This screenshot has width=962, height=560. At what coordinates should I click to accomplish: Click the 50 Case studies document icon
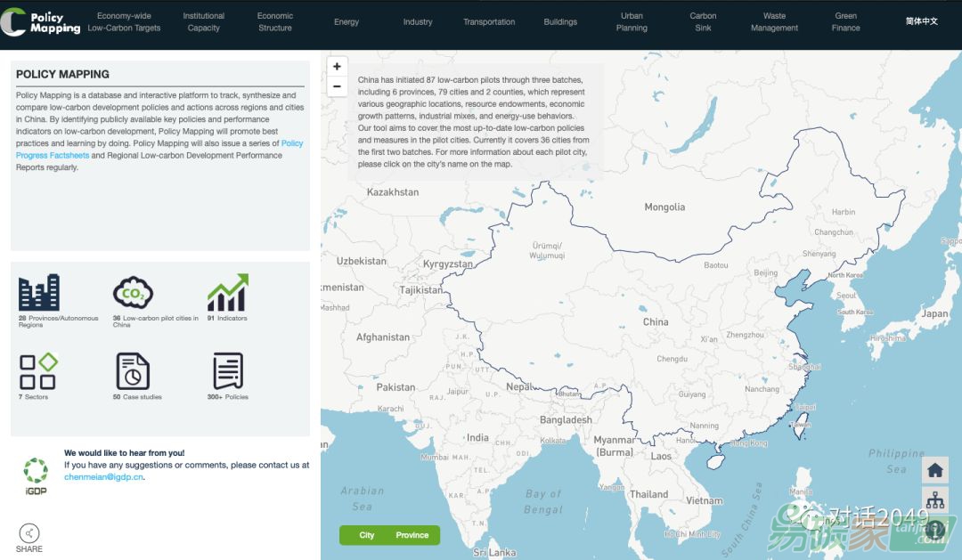[133, 371]
